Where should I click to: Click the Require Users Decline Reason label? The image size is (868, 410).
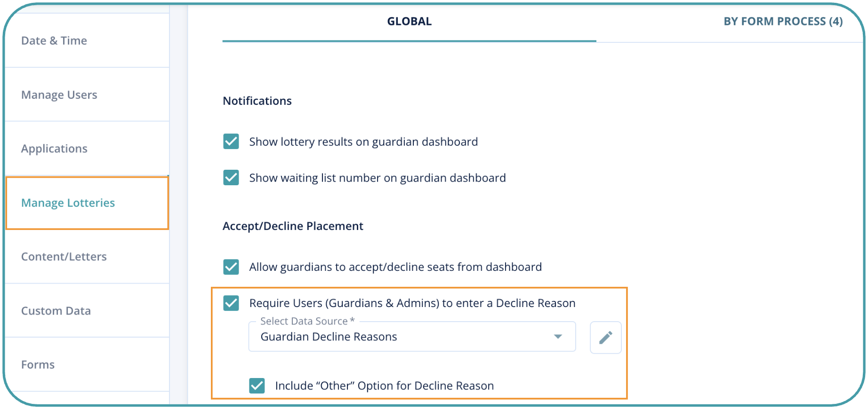point(412,303)
